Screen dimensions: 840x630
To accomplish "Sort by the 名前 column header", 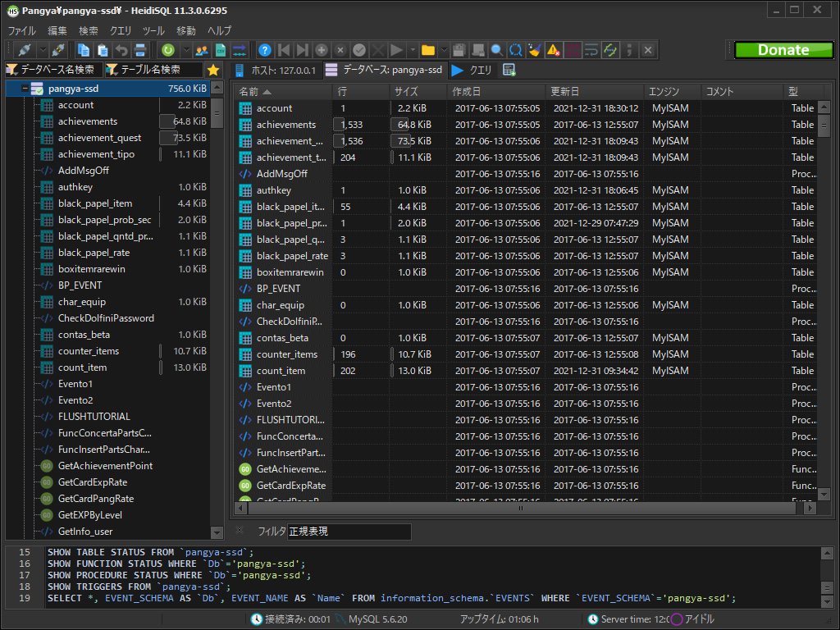I will point(283,92).
